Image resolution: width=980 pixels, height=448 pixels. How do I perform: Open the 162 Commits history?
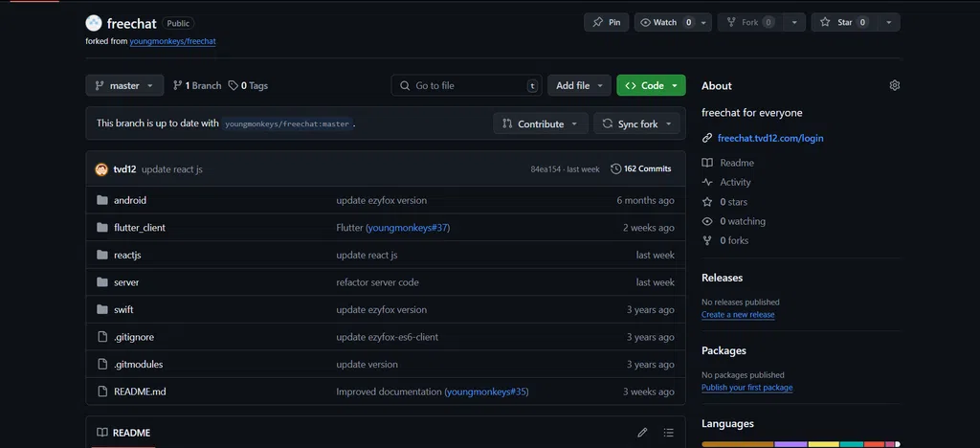640,168
